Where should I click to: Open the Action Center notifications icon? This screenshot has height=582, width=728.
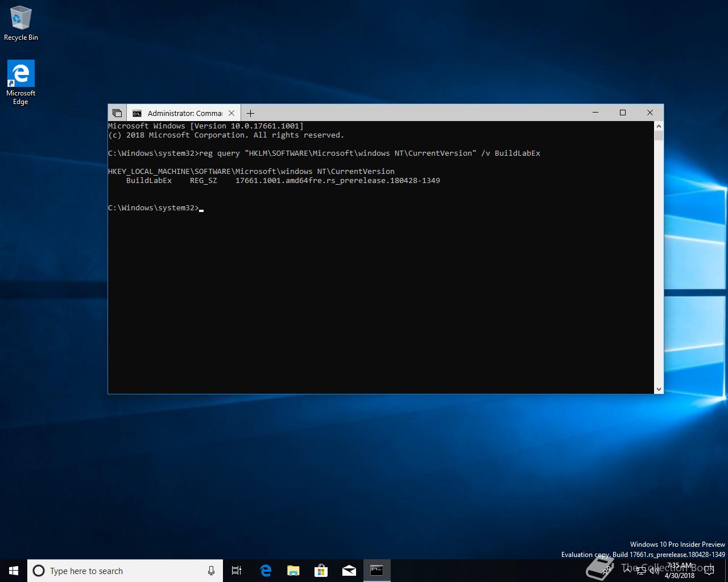click(709, 570)
